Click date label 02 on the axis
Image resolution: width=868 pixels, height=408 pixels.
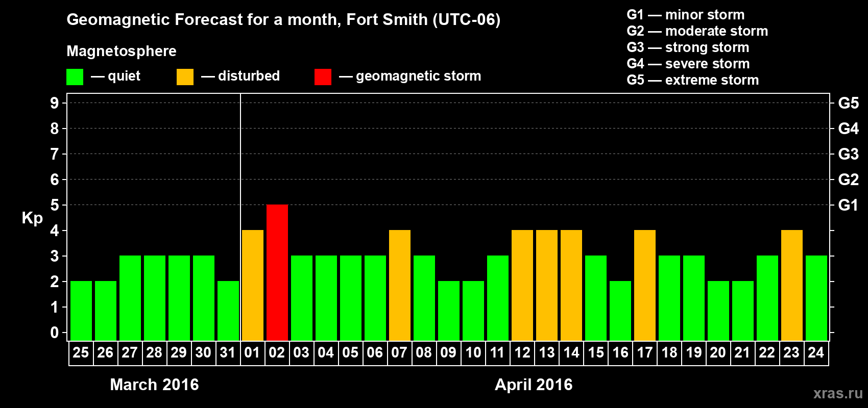277,352
